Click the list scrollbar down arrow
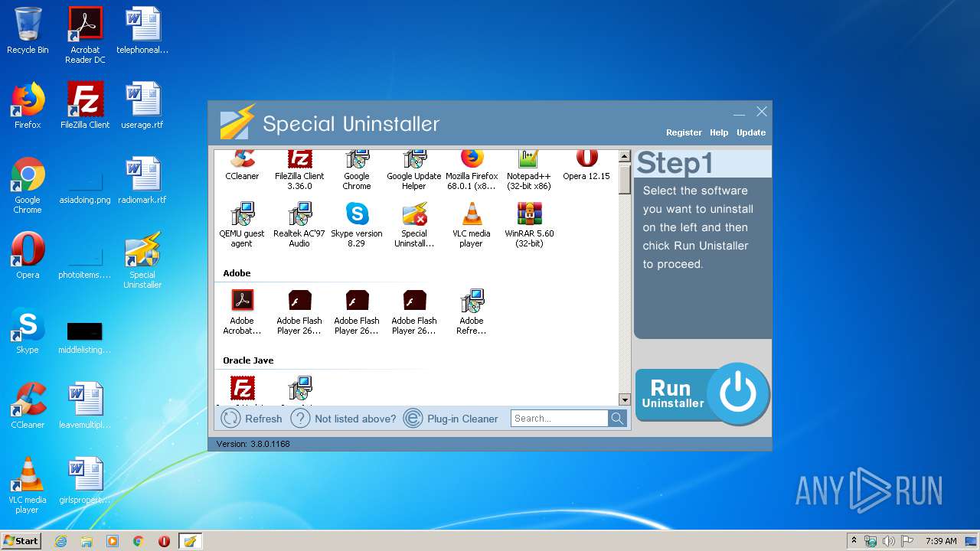The height and width of the screenshot is (551, 980). click(625, 399)
